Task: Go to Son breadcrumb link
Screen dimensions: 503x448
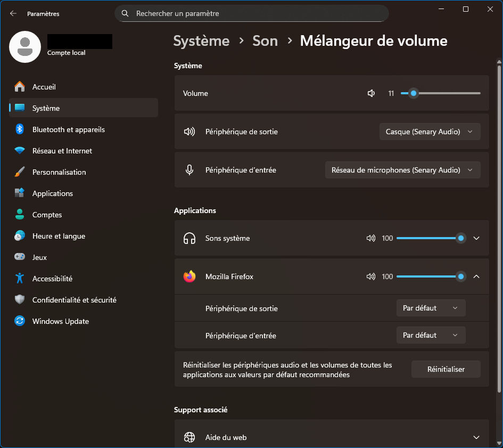Action: point(265,41)
